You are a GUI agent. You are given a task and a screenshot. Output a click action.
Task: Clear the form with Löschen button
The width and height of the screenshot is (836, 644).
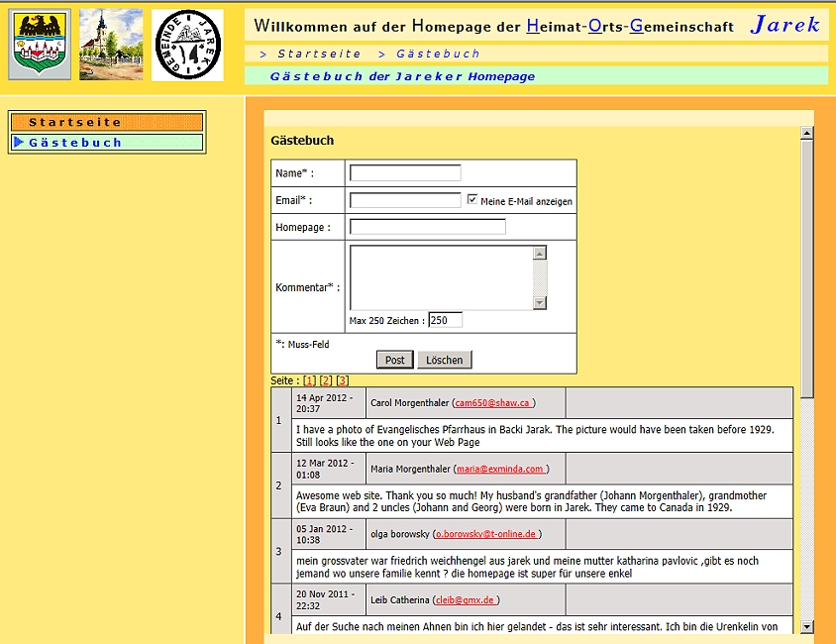444,360
